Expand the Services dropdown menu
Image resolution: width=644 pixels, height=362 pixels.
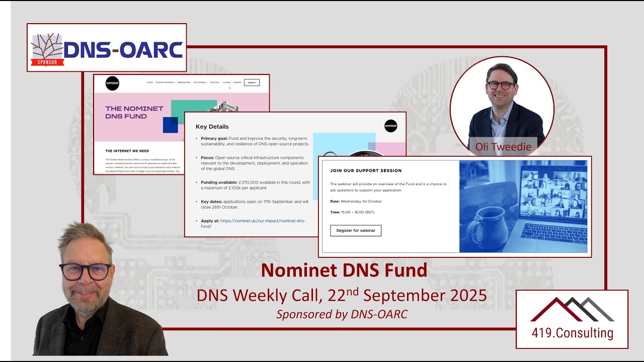coord(215,82)
